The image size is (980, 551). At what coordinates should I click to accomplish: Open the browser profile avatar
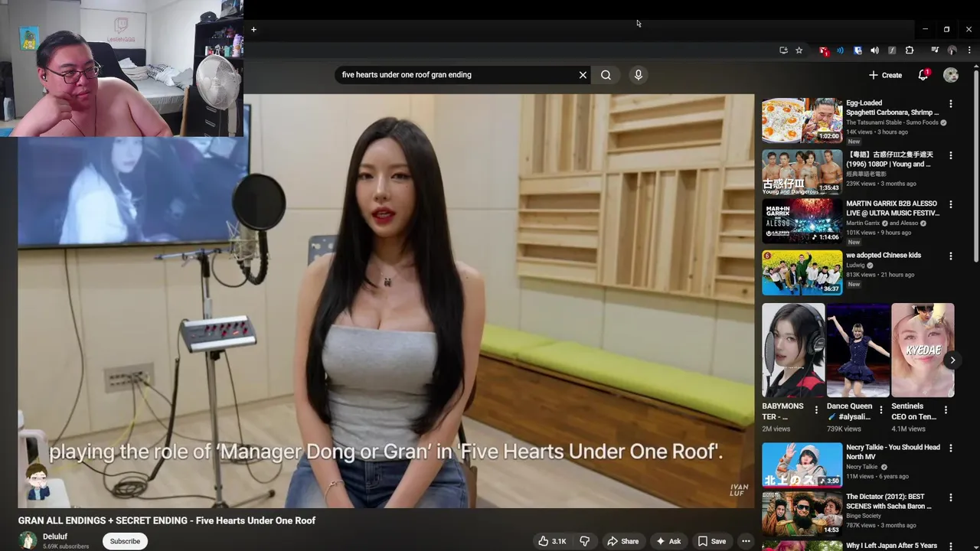952,51
